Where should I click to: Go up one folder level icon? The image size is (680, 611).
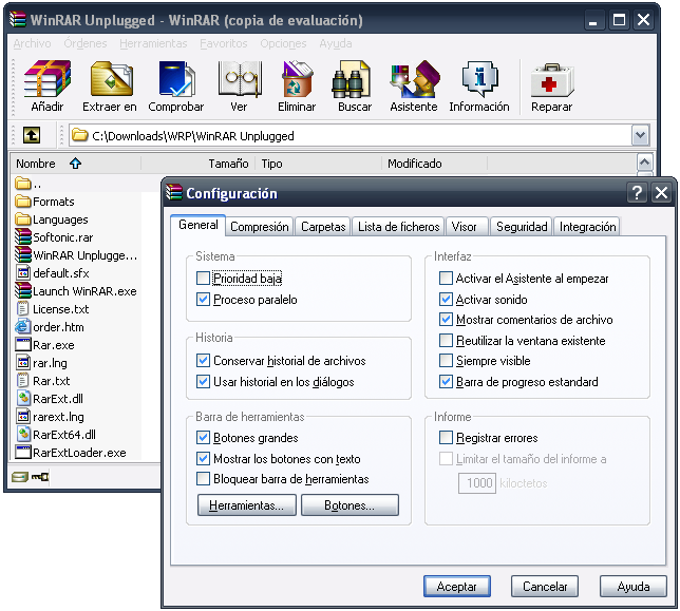(31, 135)
